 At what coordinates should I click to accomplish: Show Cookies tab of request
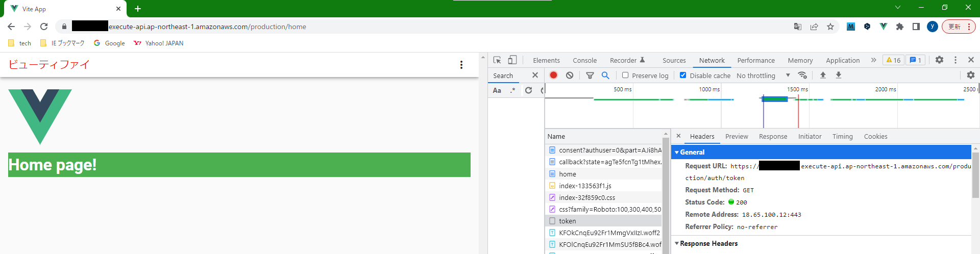[875, 136]
